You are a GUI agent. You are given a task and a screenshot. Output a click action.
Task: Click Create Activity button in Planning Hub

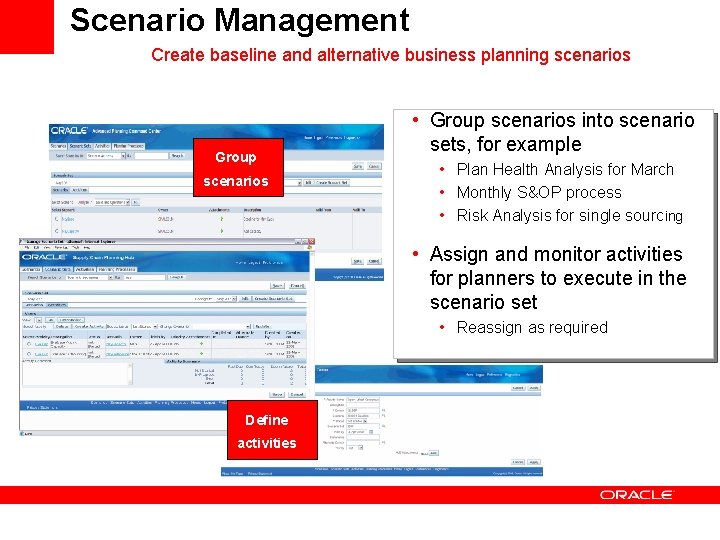pyautogui.click(x=89, y=326)
